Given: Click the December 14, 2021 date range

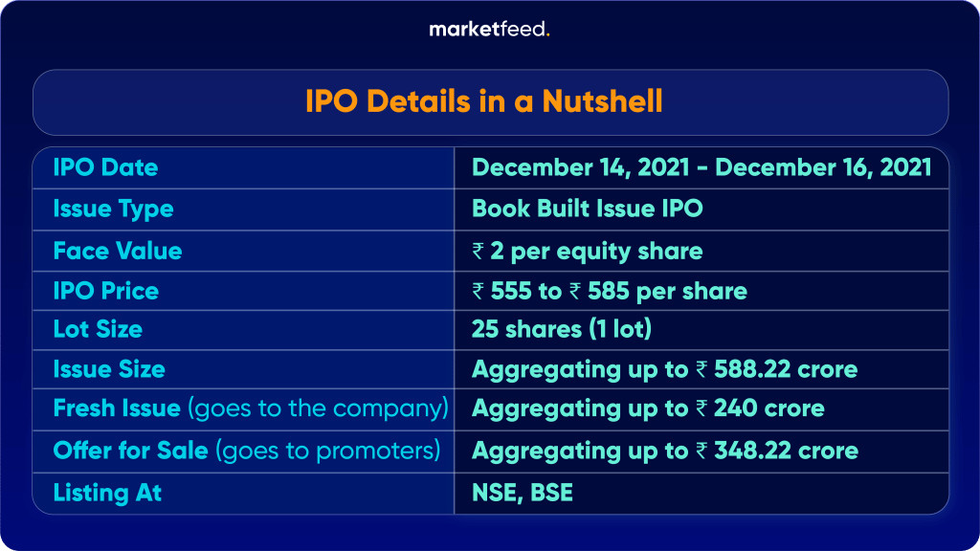Looking at the screenshot, I should [x=702, y=168].
